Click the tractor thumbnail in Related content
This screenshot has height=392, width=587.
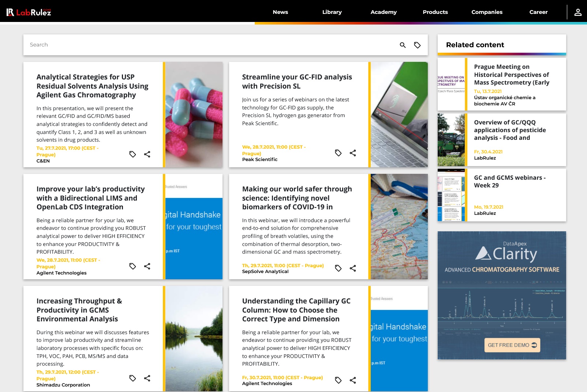point(451,140)
